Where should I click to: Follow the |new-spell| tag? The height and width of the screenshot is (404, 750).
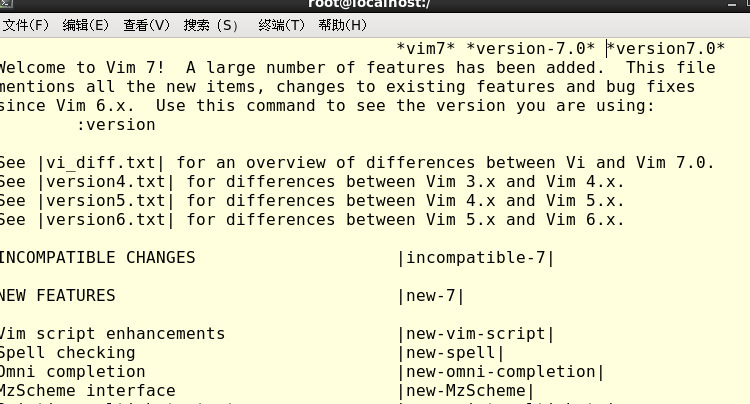pyautogui.click(x=450, y=353)
